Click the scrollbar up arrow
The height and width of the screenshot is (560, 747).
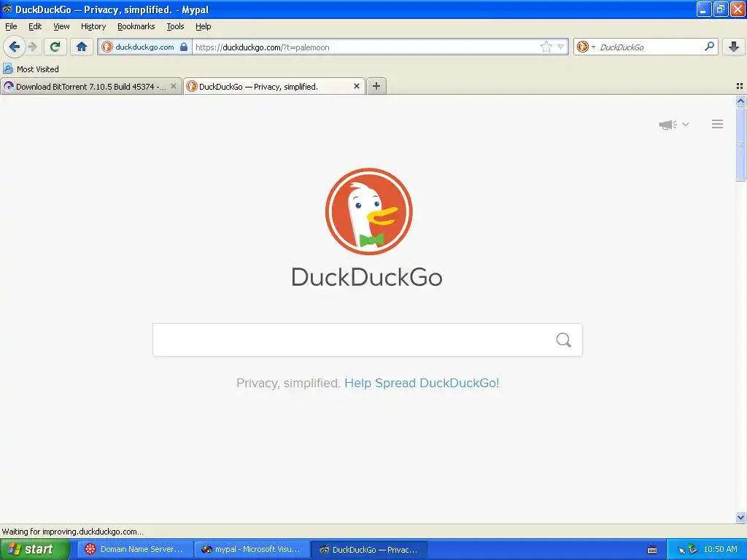740,101
